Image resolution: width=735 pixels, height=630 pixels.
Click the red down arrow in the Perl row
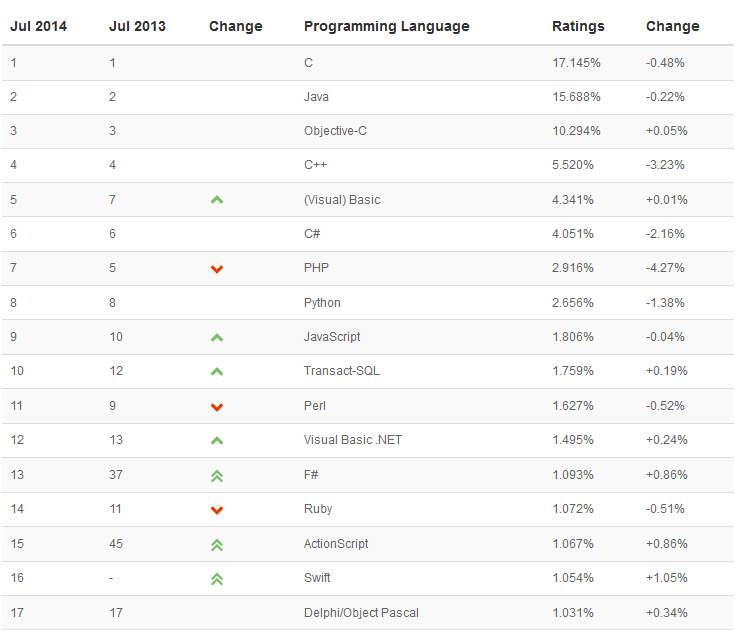(x=217, y=407)
